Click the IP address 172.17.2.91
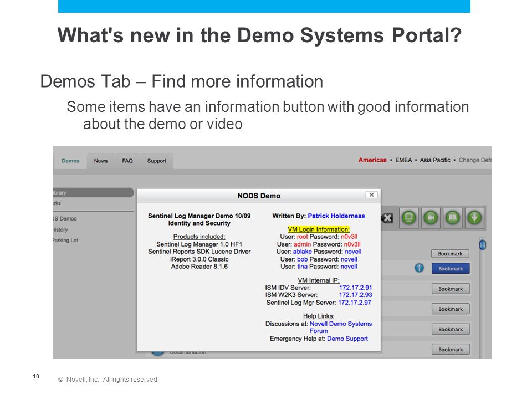This screenshot has width=532, height=399. coord(355,288)
